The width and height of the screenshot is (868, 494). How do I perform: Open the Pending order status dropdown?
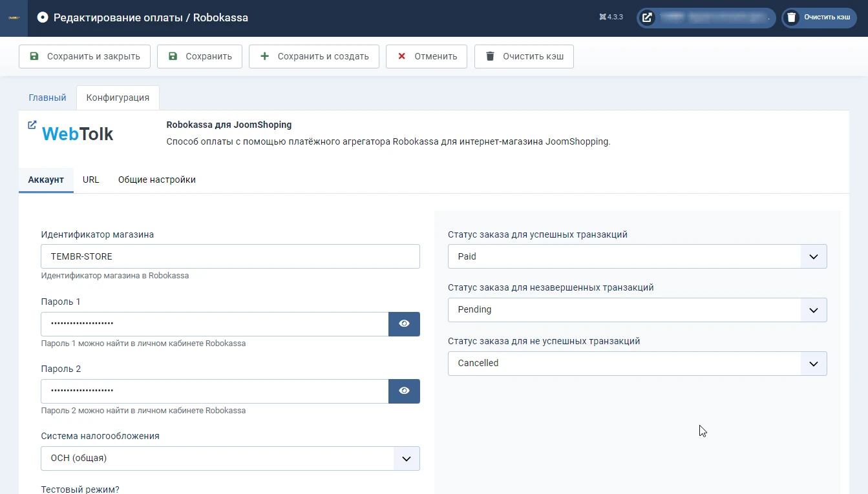point(637,310)
